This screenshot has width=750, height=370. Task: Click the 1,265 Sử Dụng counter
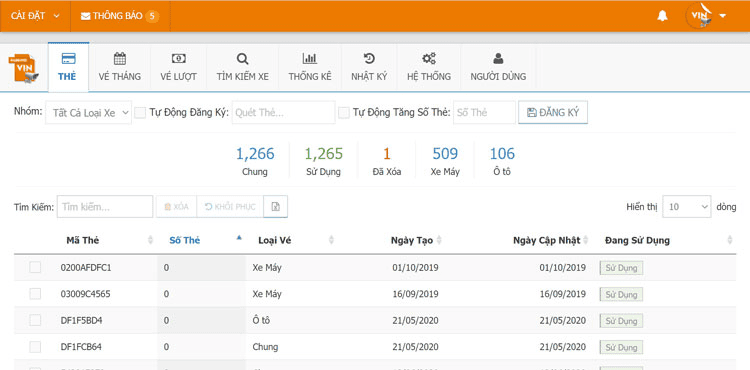click(x=324, y=162)
